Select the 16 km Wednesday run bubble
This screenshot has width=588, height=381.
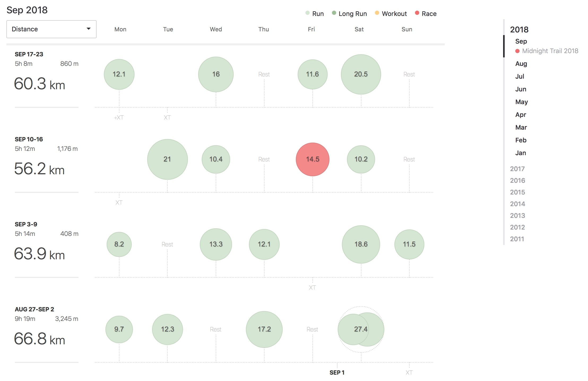point(216,74)
